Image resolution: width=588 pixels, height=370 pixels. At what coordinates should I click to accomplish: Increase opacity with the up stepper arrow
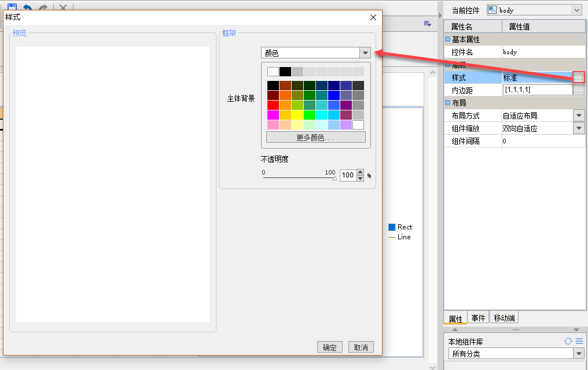coord(360,172)
